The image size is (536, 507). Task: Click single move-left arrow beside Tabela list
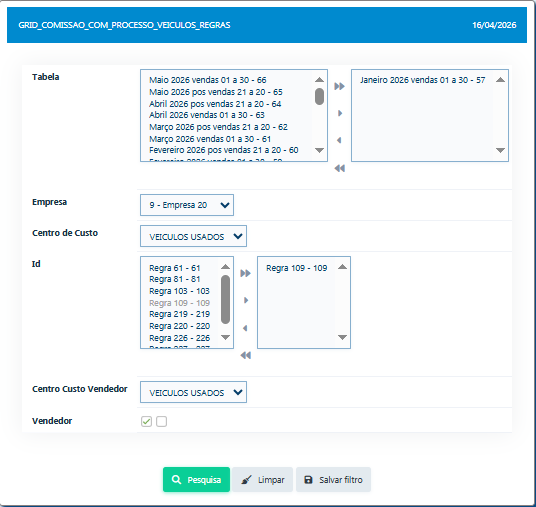(x=339, y=140)
